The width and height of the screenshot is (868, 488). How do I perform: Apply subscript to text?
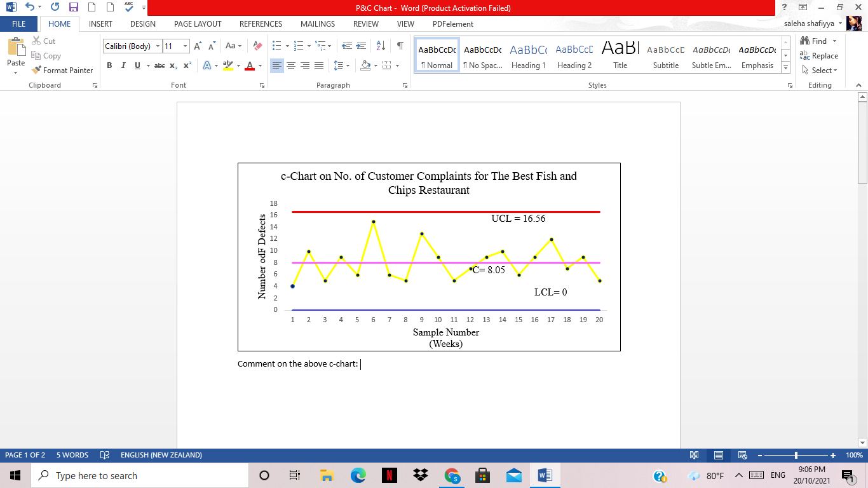(x=172, y=65)
